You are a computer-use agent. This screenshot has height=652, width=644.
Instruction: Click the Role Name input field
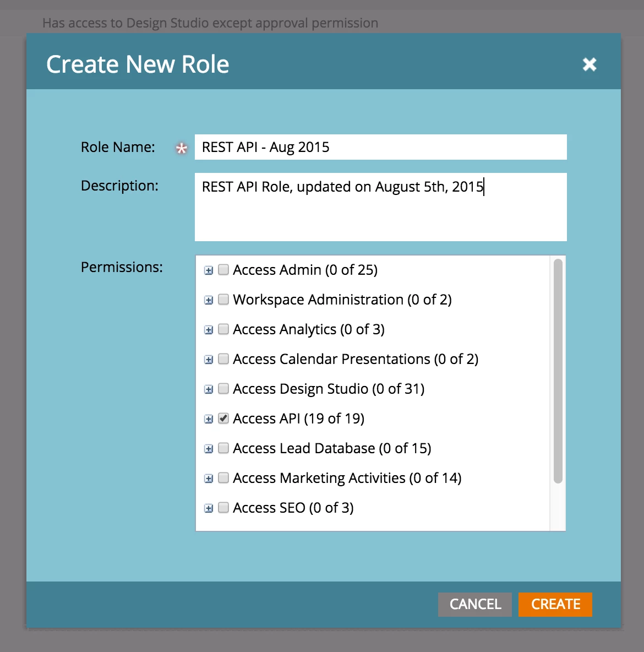coord(380,147)
